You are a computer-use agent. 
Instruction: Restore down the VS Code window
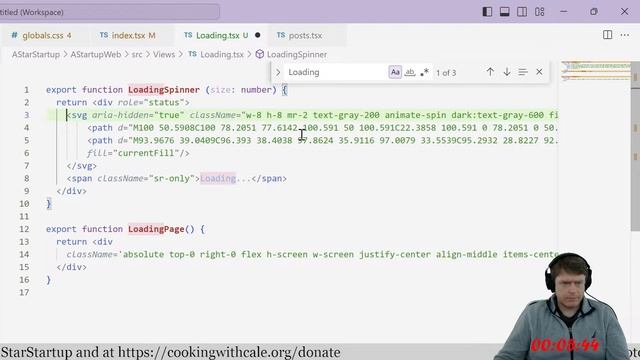pos(594,12)
